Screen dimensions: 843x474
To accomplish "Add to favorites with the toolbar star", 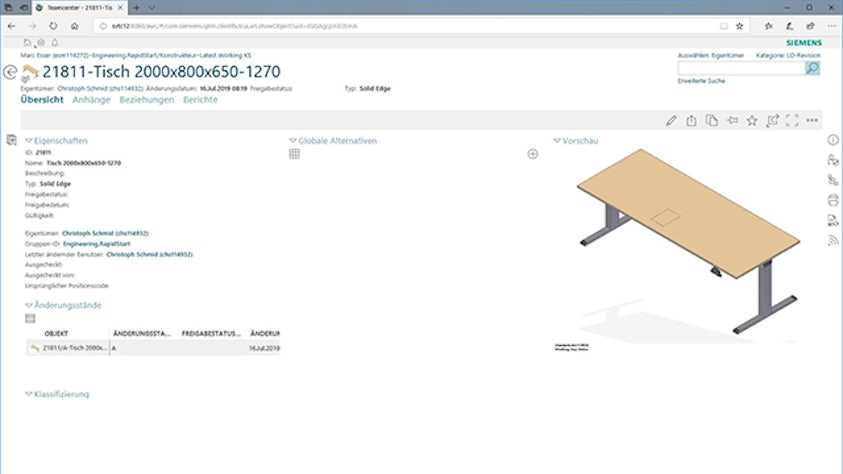I will (x=752, y=120).
